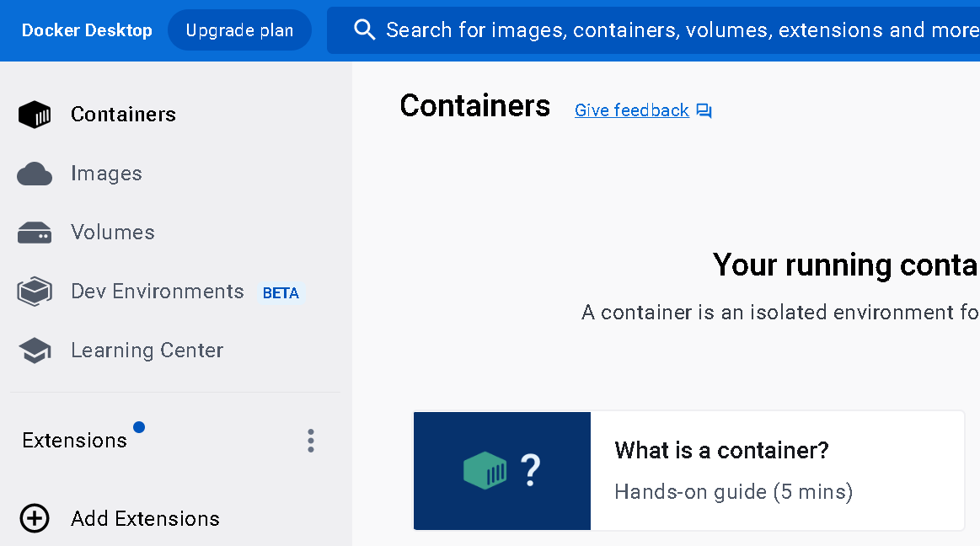Click the Extensions section heading

74,441
